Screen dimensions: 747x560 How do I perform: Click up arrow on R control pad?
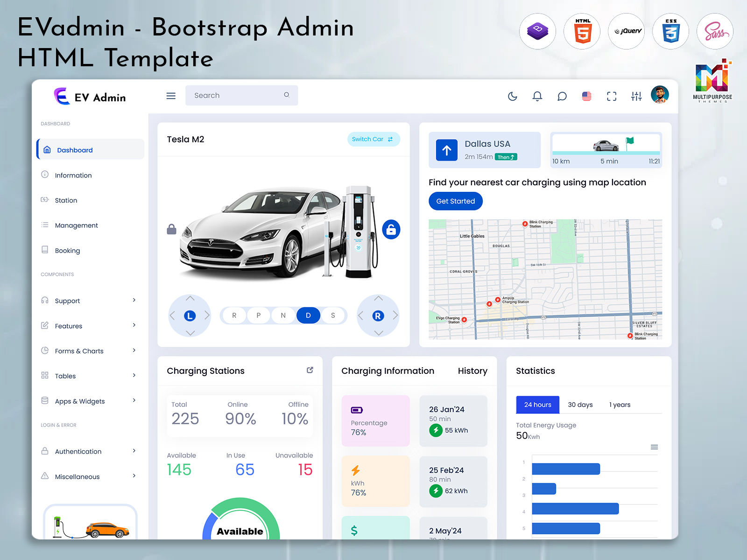(379, 298)
